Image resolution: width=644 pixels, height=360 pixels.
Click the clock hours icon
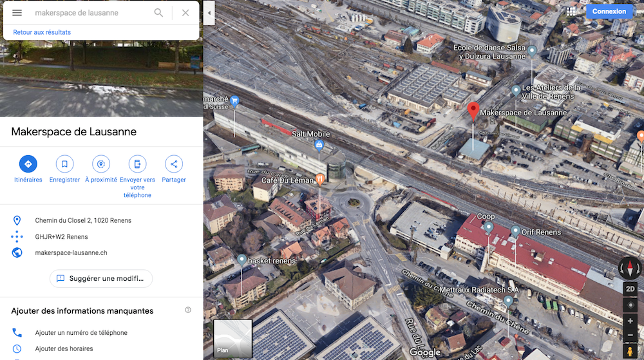tap(17, 348)
